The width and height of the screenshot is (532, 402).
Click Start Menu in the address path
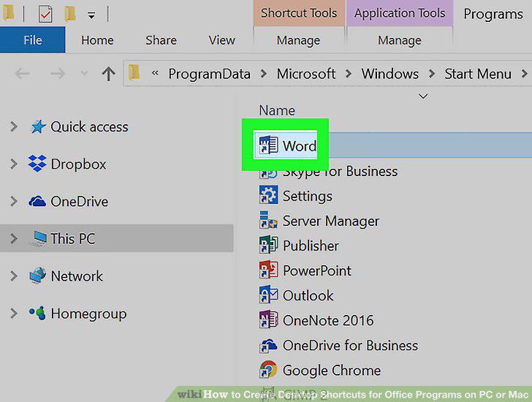[478, 74]
